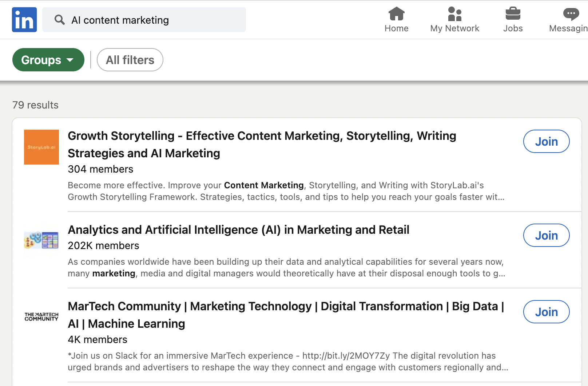Screen dimensions: 588x386
Task: Click The MarTech Community group logo
Action: tap(41, 316)
